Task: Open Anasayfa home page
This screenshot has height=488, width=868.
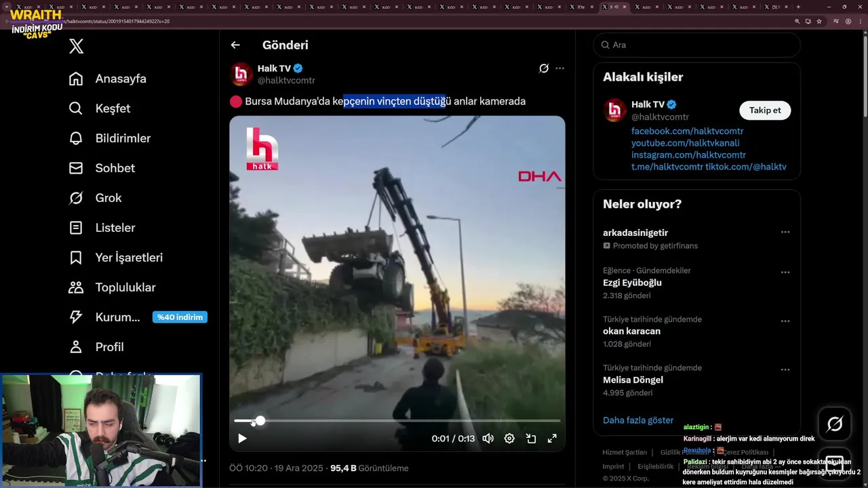Action: [108, 79]
